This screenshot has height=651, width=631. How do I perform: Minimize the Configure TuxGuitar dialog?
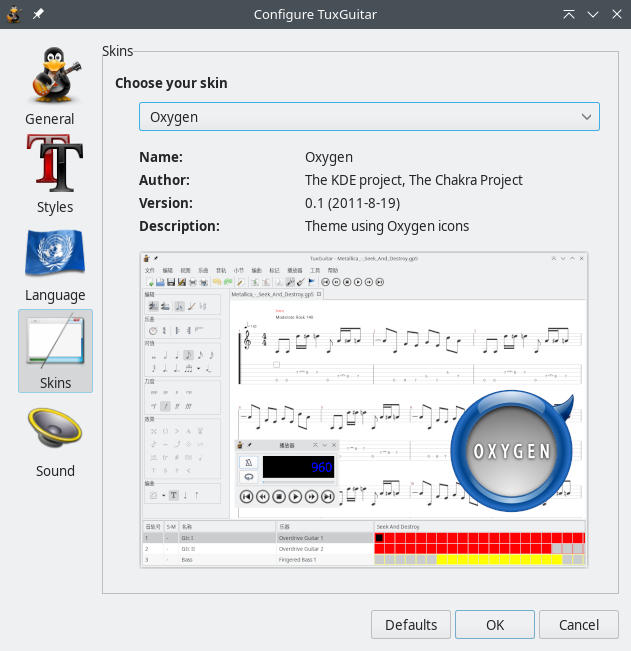(592, 15)
